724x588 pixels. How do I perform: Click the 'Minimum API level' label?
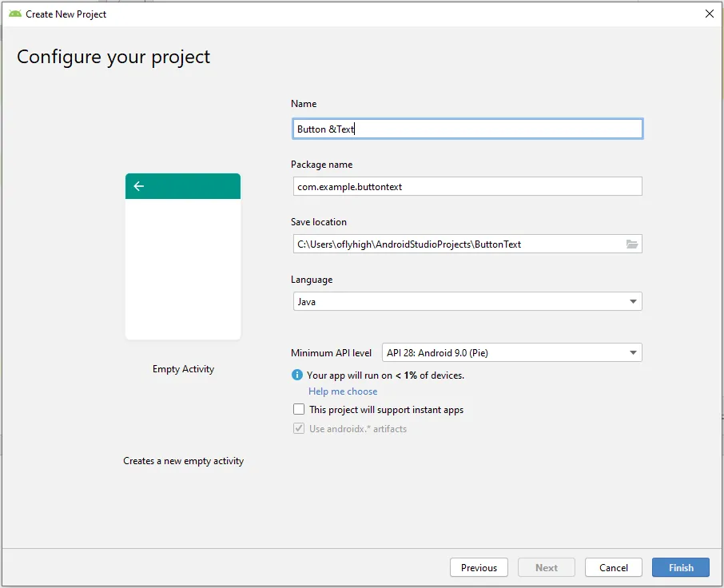coord(331,353)
